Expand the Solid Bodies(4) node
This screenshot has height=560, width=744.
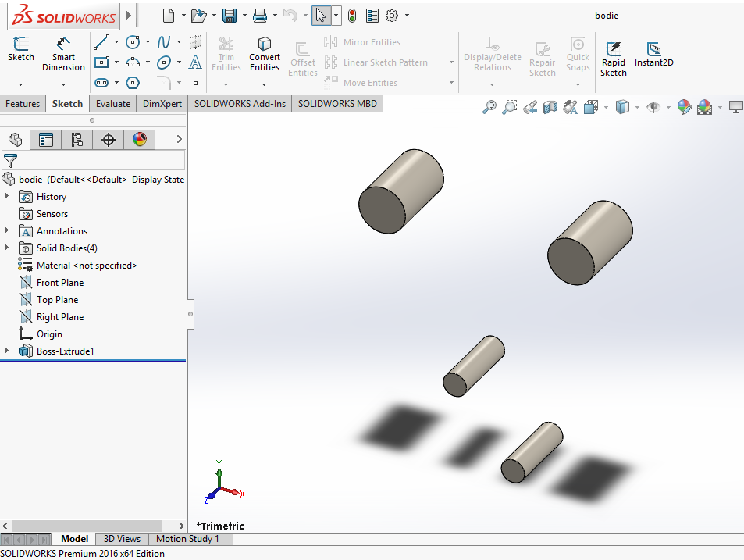[x=7, y=248]
